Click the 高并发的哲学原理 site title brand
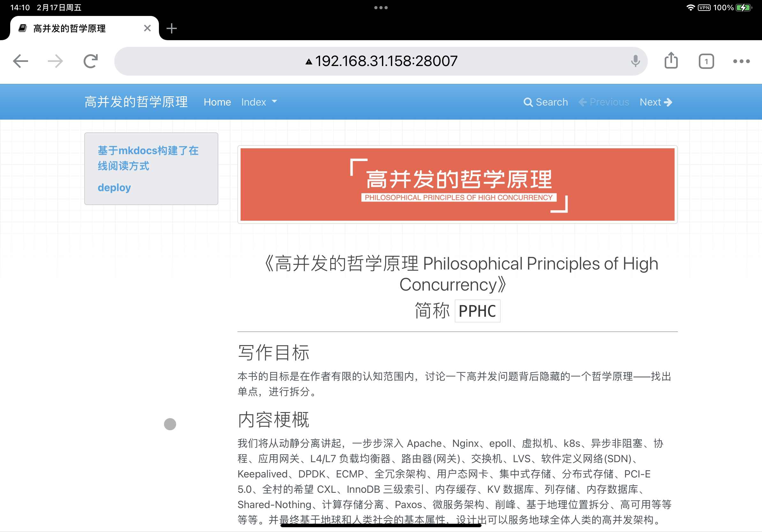Viewport: 762px width, 532px height. 136,102
